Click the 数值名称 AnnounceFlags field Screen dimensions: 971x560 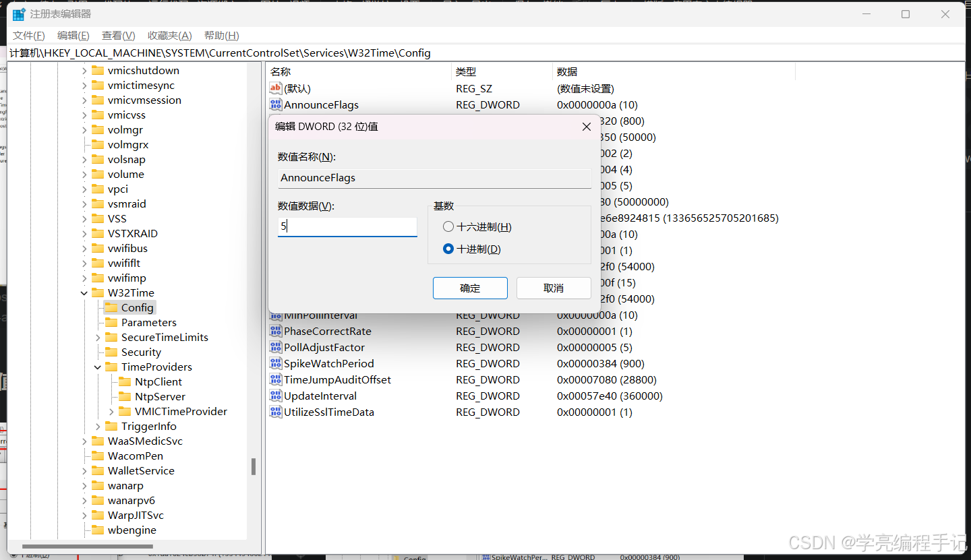434,178
